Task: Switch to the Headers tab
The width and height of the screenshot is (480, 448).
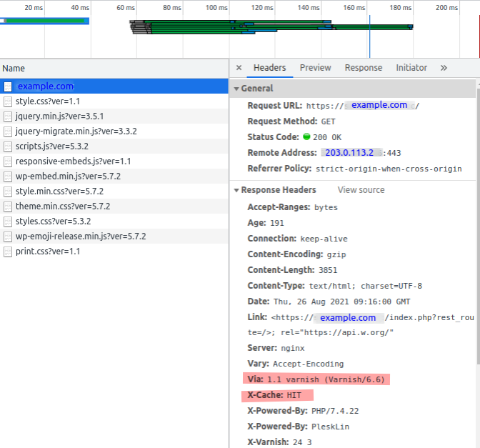Action: (x=270, y=68)
